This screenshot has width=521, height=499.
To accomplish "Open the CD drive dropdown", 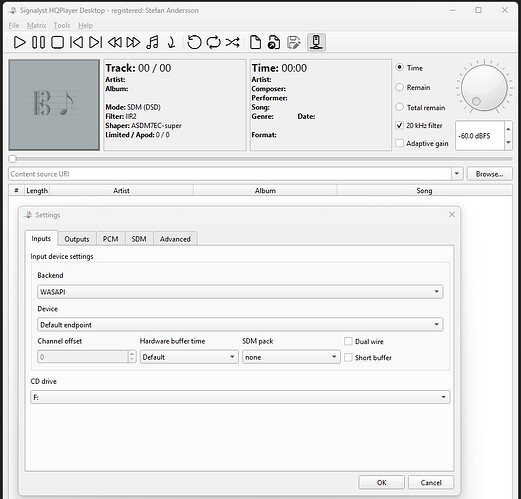I will coord(240,397).
